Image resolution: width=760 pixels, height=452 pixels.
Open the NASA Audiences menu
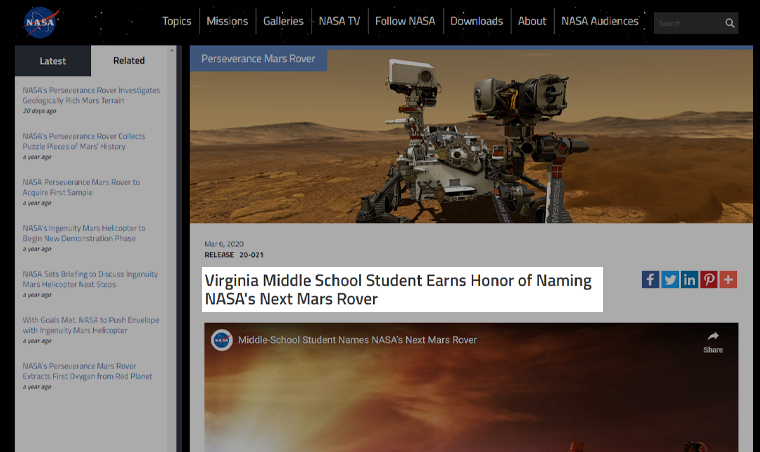coord(600,21)
